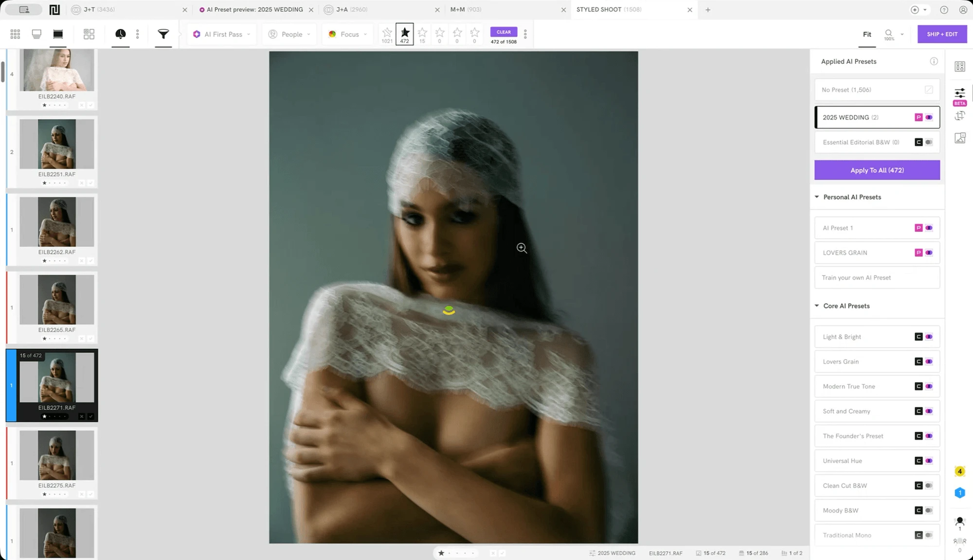Add a new tab with plus icon
The height and width of the screenshot is (560, 973).
708,10
